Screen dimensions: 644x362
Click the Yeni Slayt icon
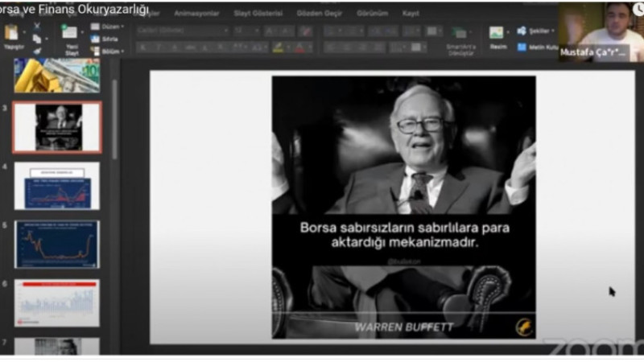click(69, 32)
